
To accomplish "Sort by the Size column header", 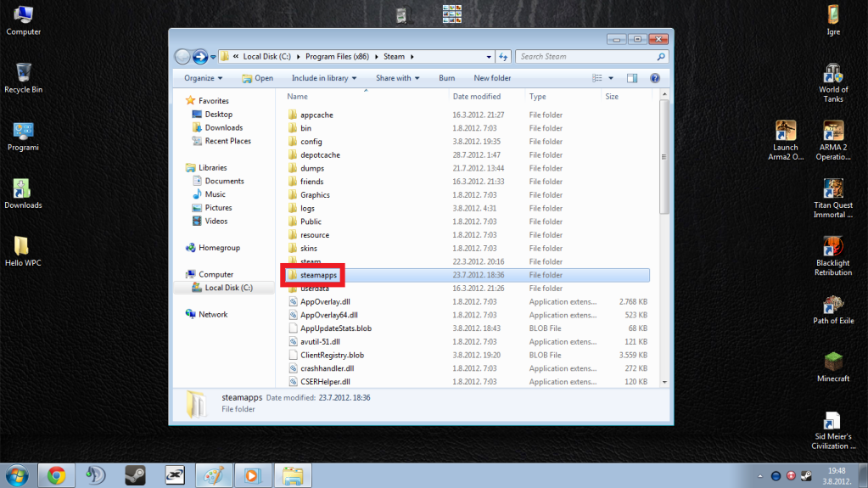I will (x=612, y=97).
